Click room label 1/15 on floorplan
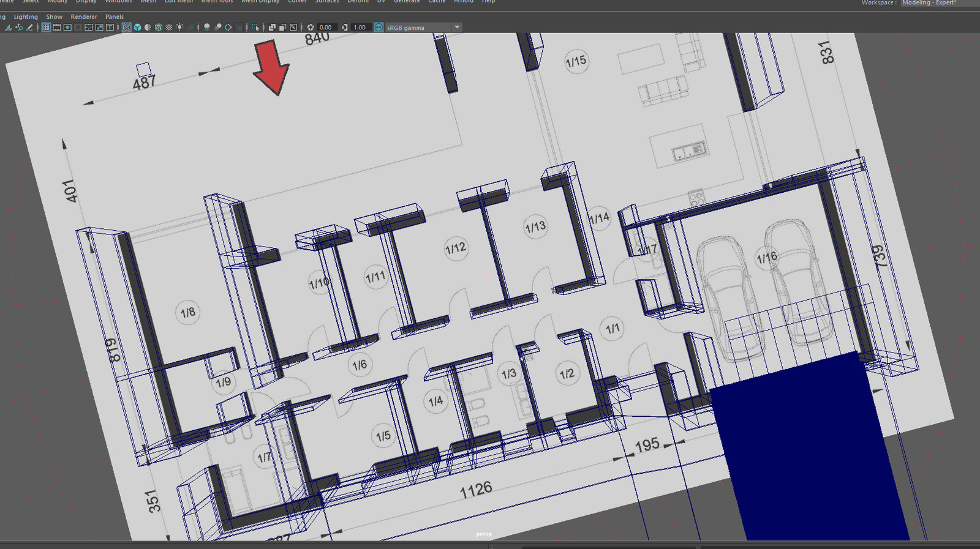The image size is (980, 549). coord(576,61)
